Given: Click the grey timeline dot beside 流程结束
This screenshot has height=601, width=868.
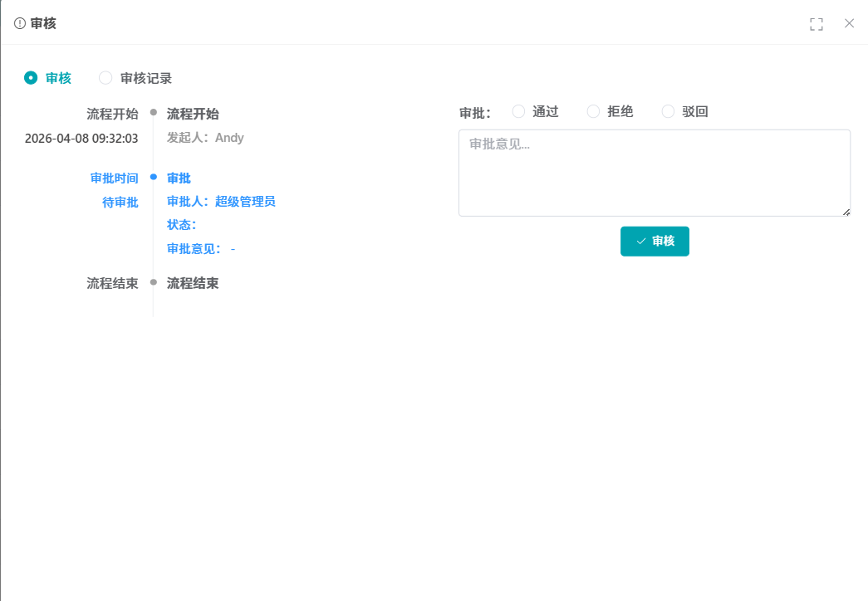Looking at the screenshot, I should [154, 282].
